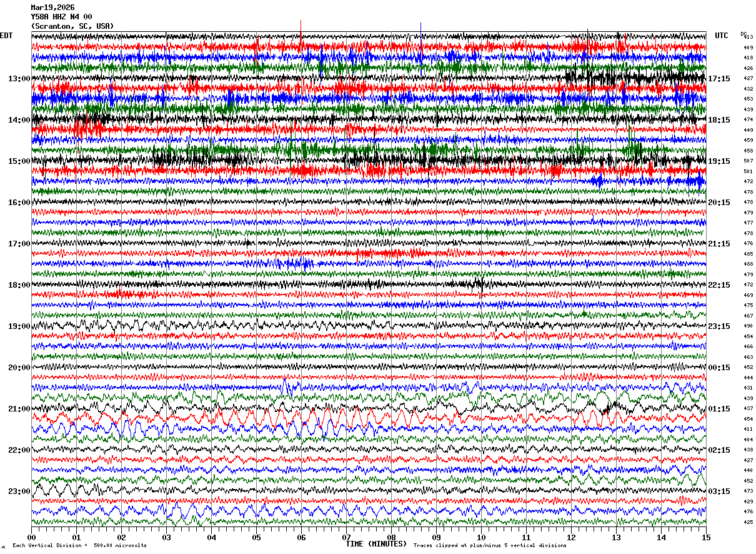The height and width of the screenshot is (554, 756).
Task: Click DC offset value 488
Action: coord(748,264)
